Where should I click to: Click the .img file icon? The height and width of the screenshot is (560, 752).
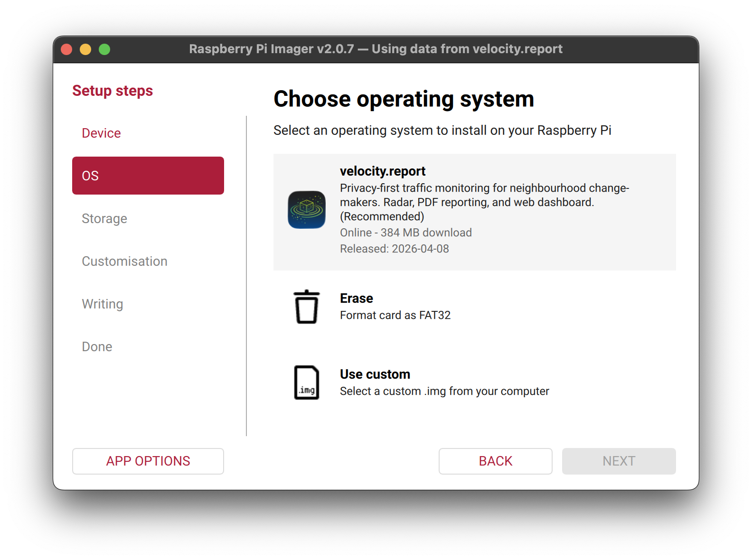coord(306,383)
